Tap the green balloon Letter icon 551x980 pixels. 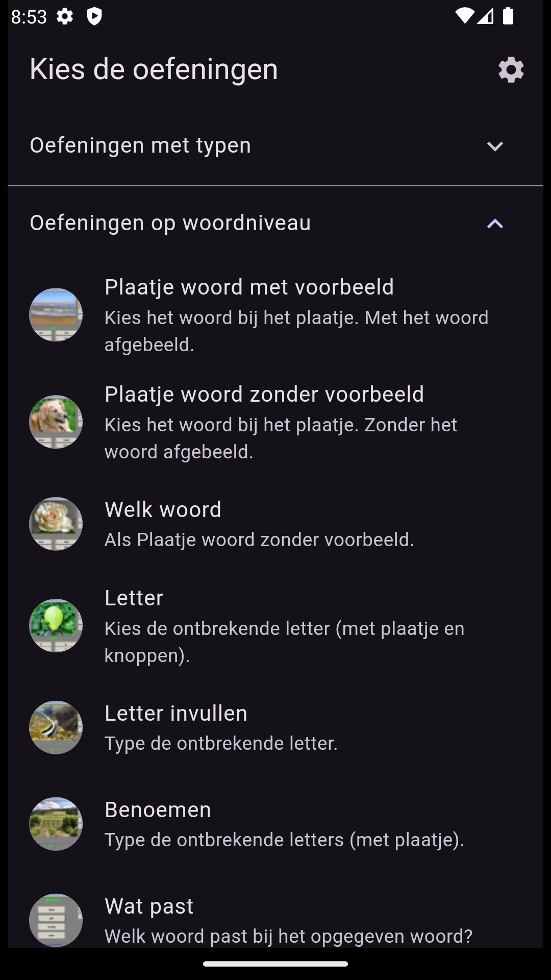(x=56, y=626)
